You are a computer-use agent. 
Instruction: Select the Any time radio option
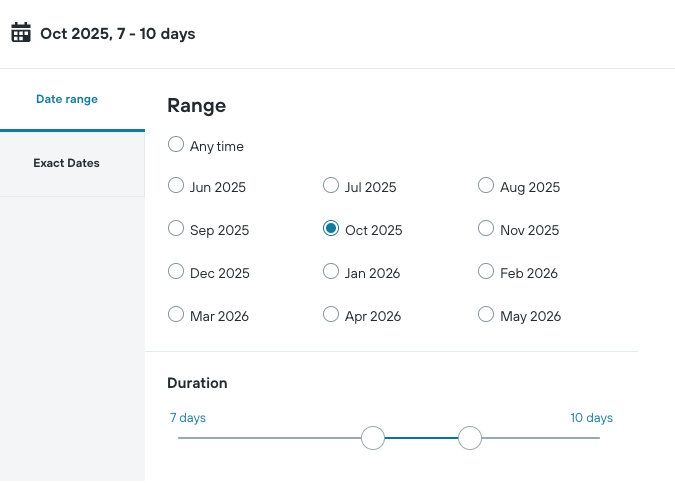click(176, 145)
